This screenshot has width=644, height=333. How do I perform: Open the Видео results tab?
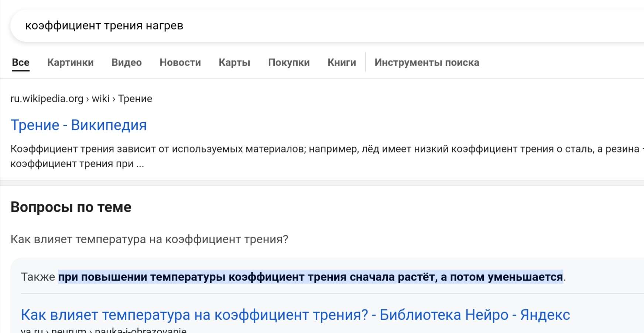(x=127, y=62)
